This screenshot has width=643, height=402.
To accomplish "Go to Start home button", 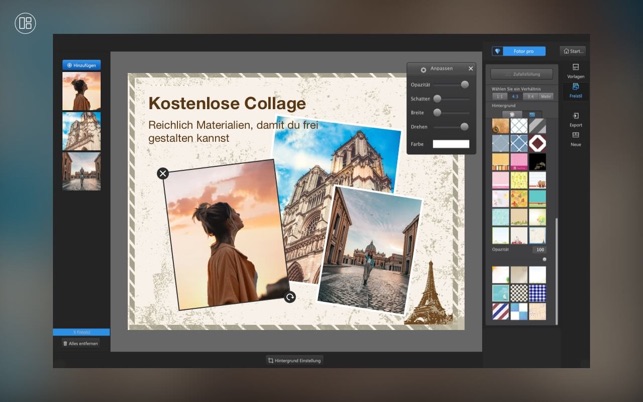I will 572,51.
